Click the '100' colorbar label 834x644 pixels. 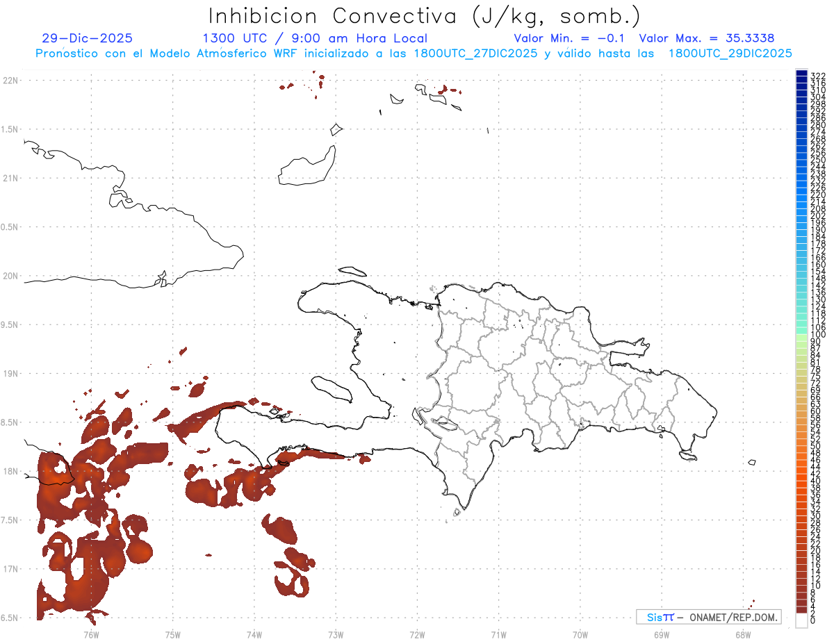point(817,335)
